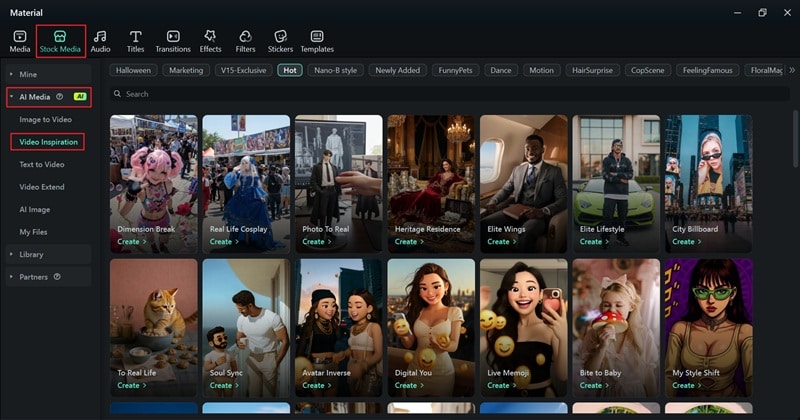Select the FunnyPets category tag

[455, 70]
